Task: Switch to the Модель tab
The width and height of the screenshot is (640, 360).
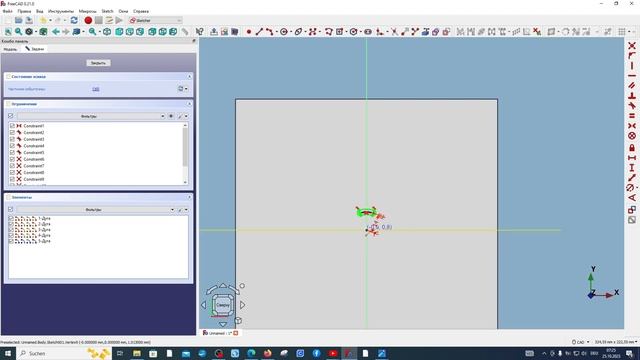Action: (10, 49)
